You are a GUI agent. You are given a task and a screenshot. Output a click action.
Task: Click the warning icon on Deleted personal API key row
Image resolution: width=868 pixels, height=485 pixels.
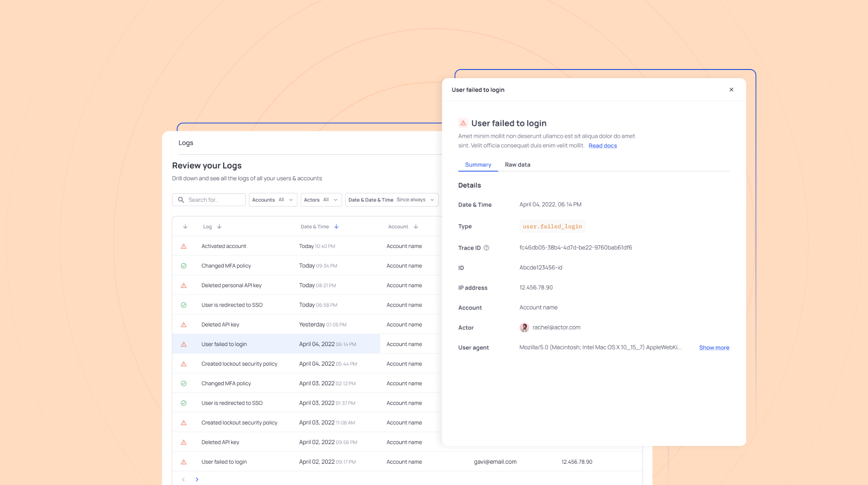pos(184,285)
